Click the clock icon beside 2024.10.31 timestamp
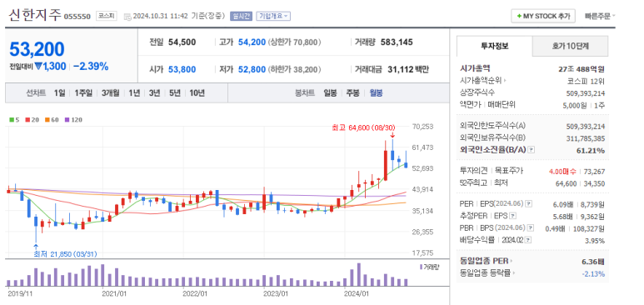644x305 pixels. 127,17
